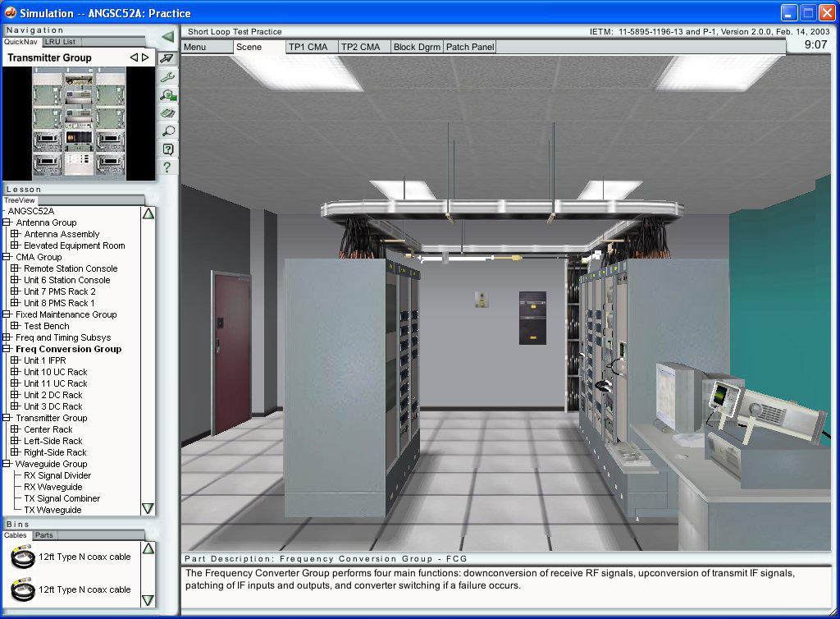The width and height of the screenshot is (840, 619).
Task: Click the inspect component magnifier icon
Action: 167,94
